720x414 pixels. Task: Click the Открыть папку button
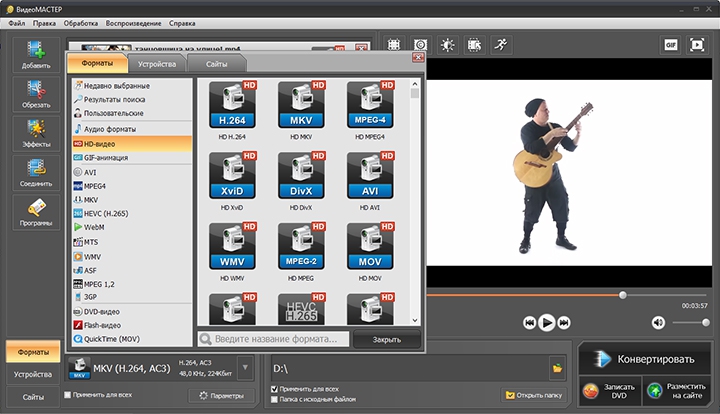pyautogui.click(x=533, y=395)
